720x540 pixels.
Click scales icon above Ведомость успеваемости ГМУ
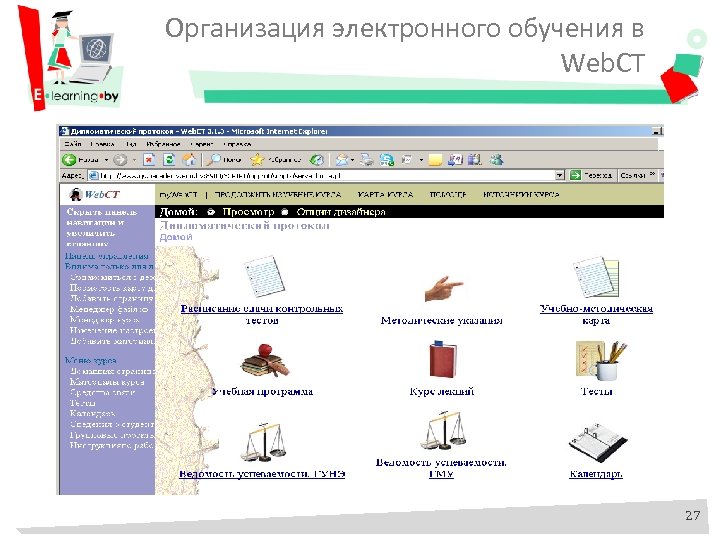pos(444,431)
